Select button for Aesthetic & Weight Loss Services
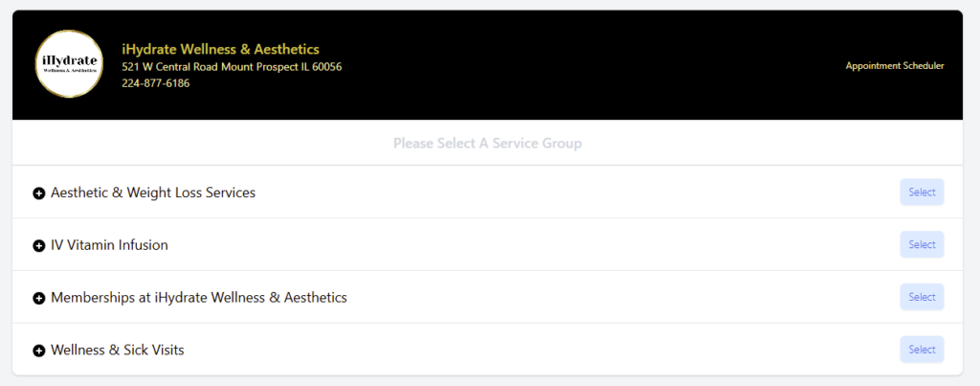980x386 pixels. [922, 193]
